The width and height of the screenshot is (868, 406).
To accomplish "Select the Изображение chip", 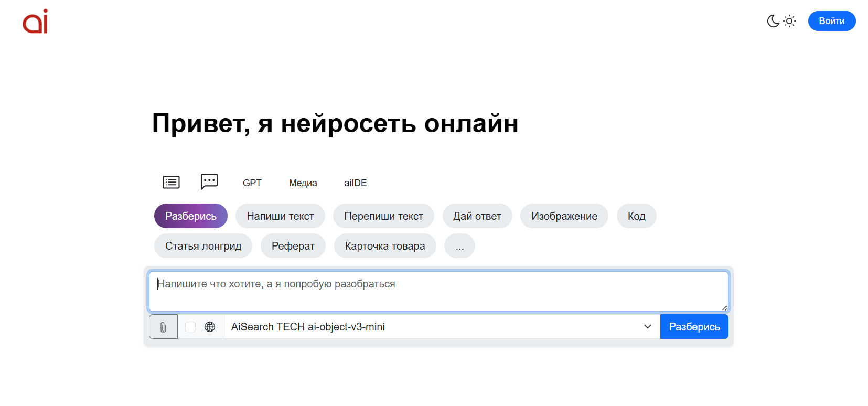I will [x=564, y=216].
